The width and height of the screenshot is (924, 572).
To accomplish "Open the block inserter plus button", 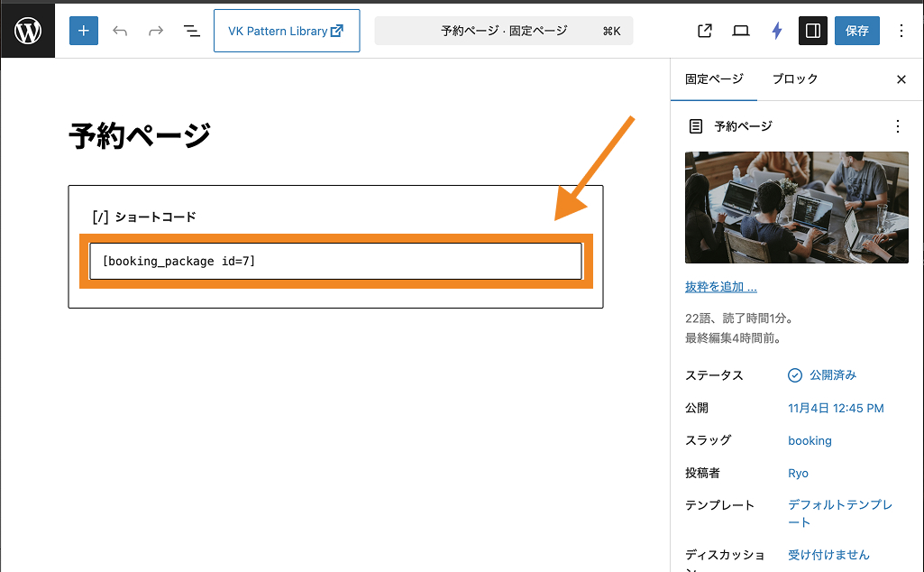I will pyautogui.click(x=84, y=31).
